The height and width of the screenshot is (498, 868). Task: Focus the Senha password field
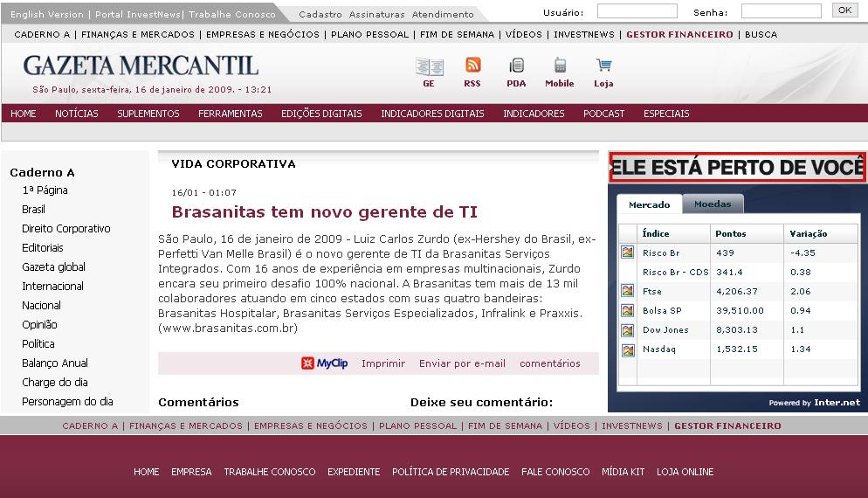click(x=781, y=11)
